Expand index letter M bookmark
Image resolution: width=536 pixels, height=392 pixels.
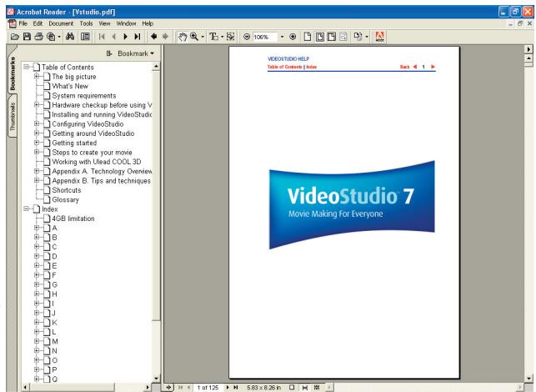37,340
